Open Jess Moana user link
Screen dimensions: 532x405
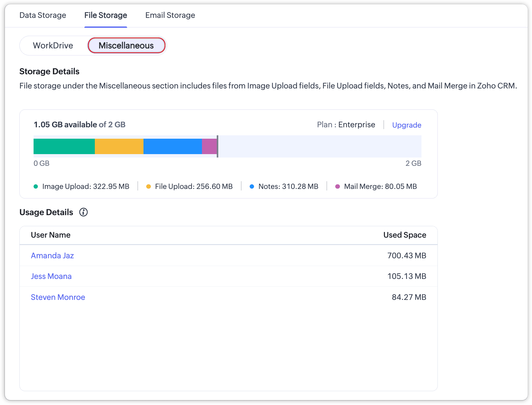click(51, 276)
